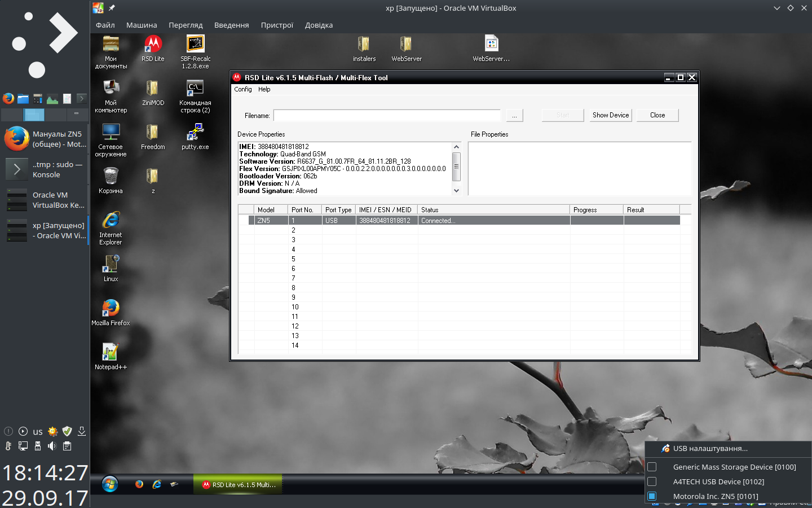Open clipboard tray icon in host panel
This screenshot has width=812, height=508.
click(67, 446)
